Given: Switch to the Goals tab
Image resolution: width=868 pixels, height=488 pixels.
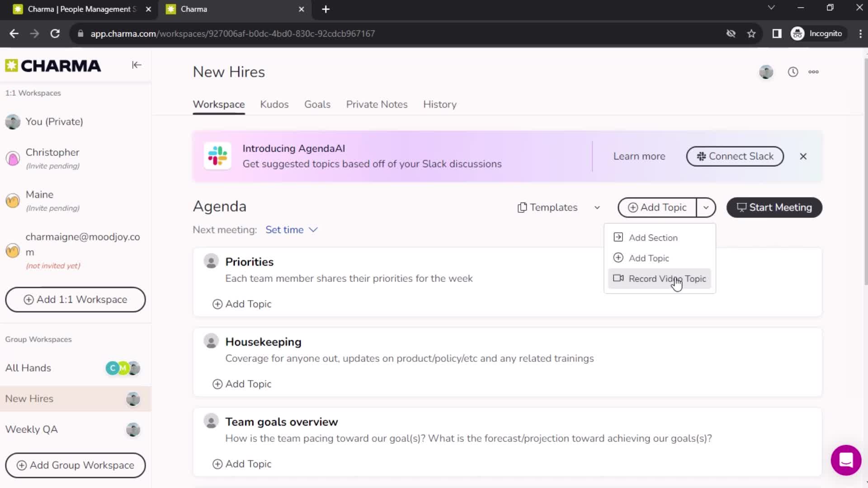Looking at the screenshot, I should pos(317,104).
